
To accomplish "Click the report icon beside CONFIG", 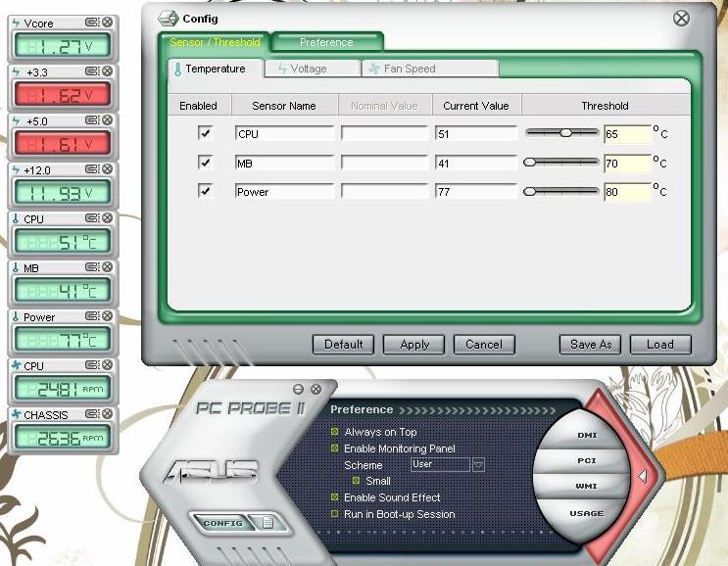I will tap(267, 522).
